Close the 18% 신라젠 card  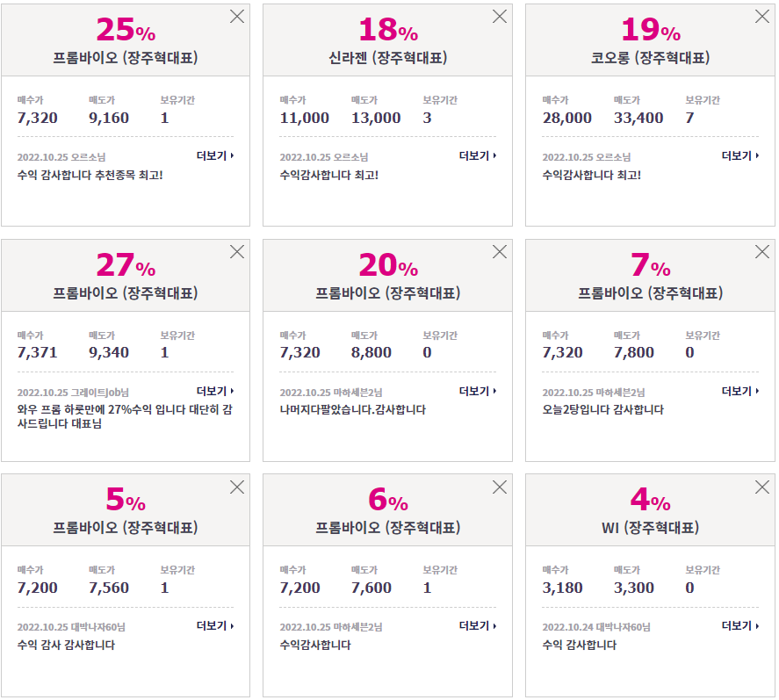tap(500, 17)
